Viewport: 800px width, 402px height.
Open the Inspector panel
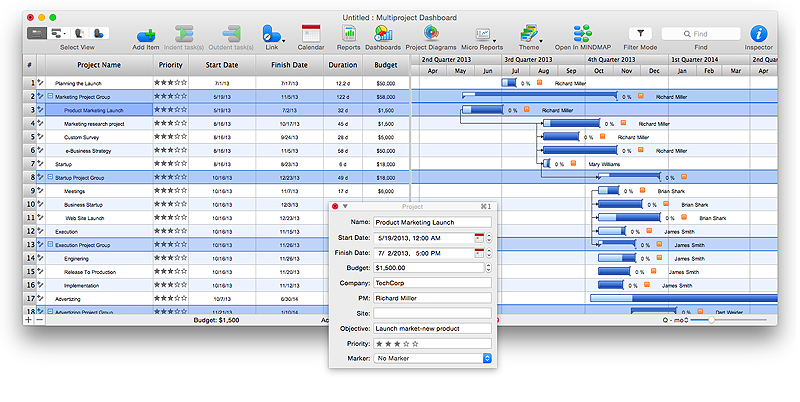pyautogui.click(x=760, y=34)
